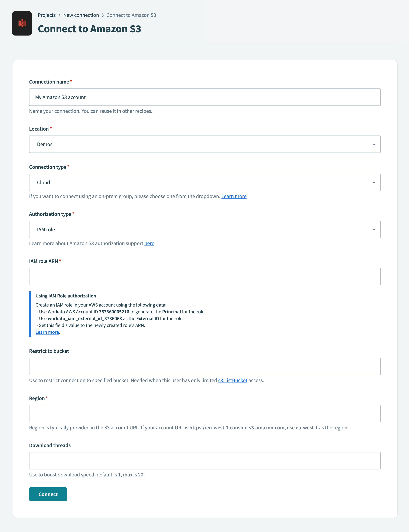The image size is (409, 532).
Task: Click the here link about authorization support
Action: (x=149, y=243)
